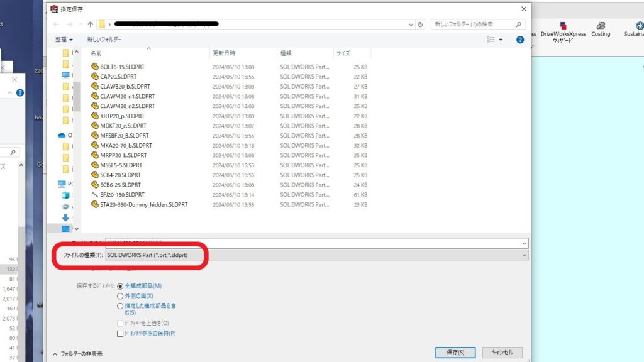Go up one folder level arrow
The width and height of the screenshot is (644, 362).
click(91, 25)
